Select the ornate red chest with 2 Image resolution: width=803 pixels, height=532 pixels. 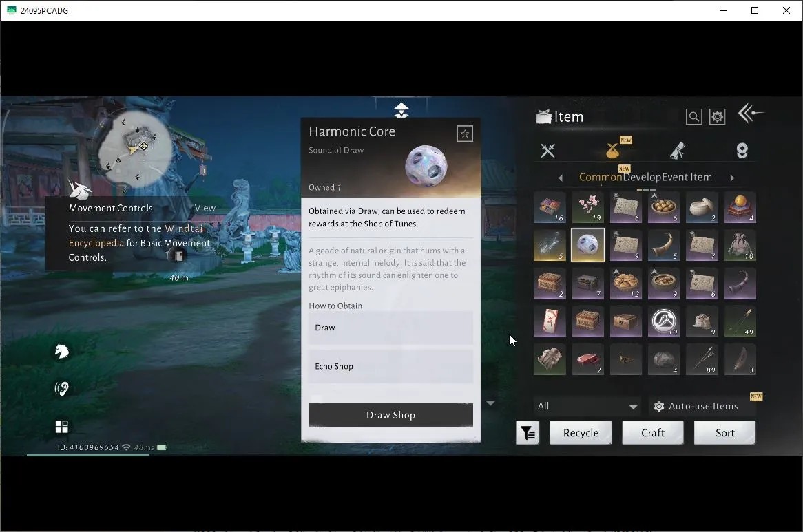point(550,283)
